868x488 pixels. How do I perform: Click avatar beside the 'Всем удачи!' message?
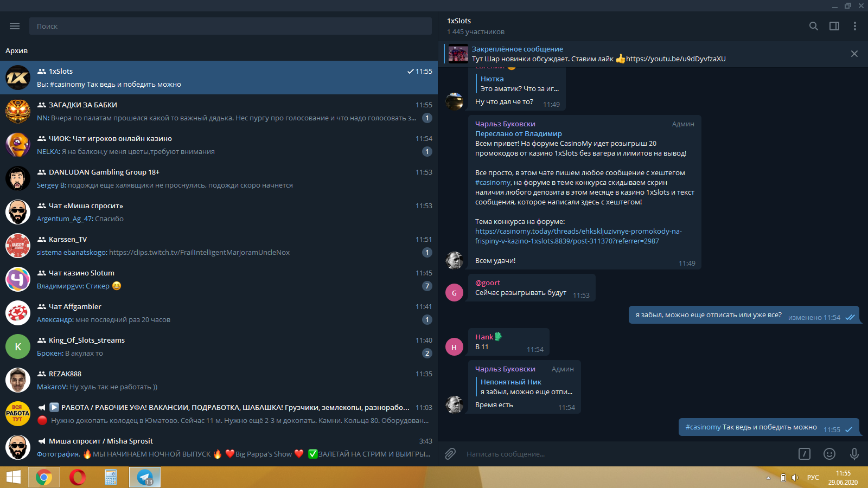(x=454, y=260)
